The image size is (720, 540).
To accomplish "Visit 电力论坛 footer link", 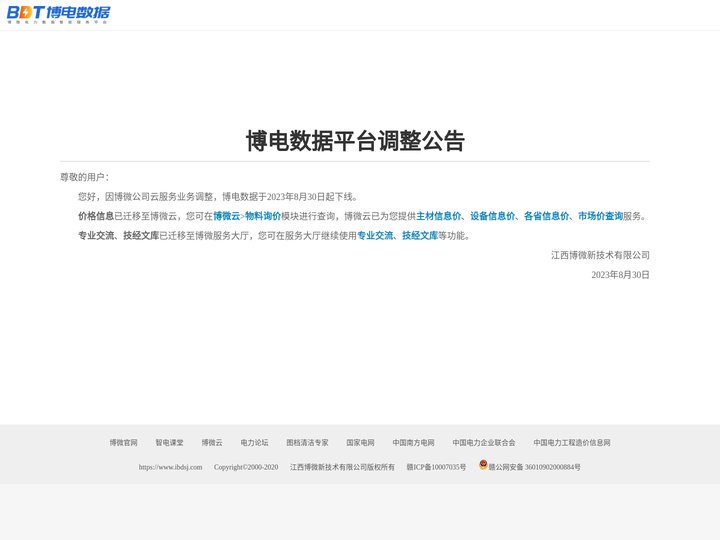I will click(x=254, y=443).
